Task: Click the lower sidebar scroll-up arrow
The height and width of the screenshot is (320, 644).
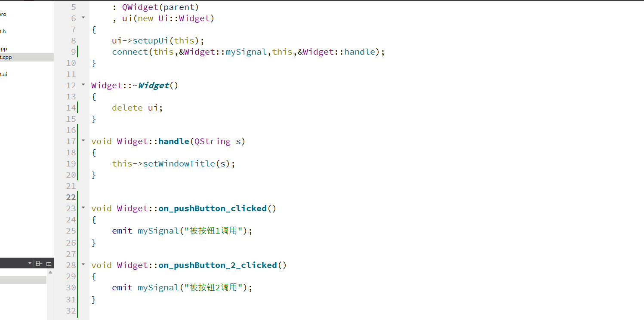Action: click(x=50, y=272)
